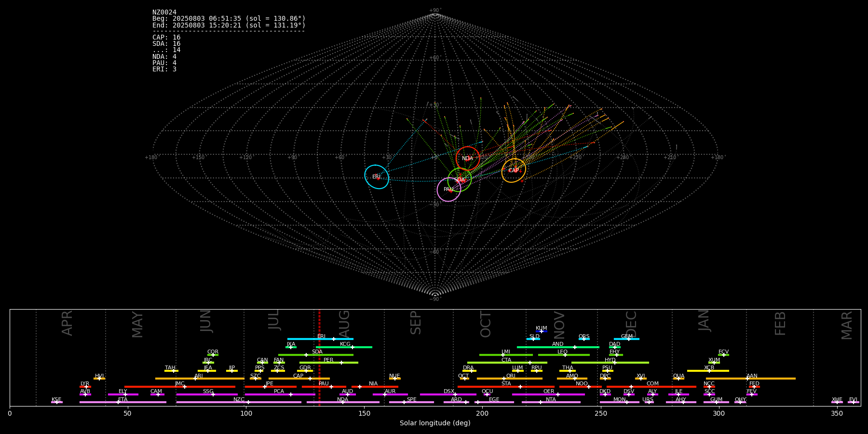This screenshot has height=434, width=868.
Task: Click the 'Beg: 20250803 06:51:35' line
Action: 229,18
